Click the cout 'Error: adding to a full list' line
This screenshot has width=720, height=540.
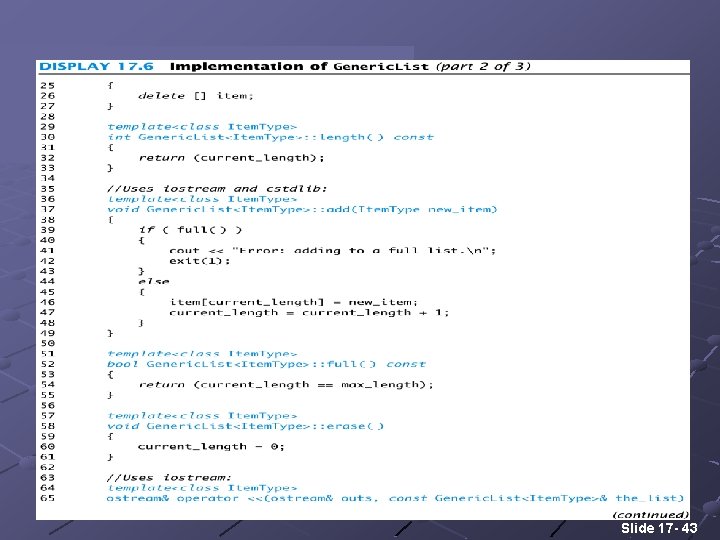(332, 251)
